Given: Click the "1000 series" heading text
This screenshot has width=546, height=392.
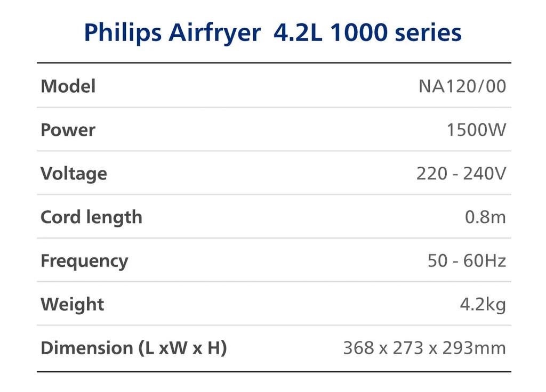Looking at the screenshot, I should [396, 33].
